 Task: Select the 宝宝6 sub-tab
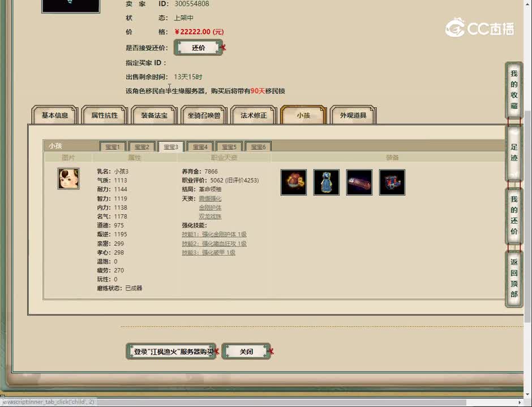[258, 147]
